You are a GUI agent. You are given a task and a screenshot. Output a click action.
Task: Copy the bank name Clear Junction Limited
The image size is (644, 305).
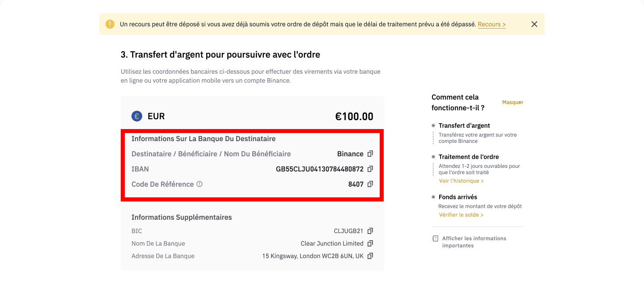click(x=370, y=244)
